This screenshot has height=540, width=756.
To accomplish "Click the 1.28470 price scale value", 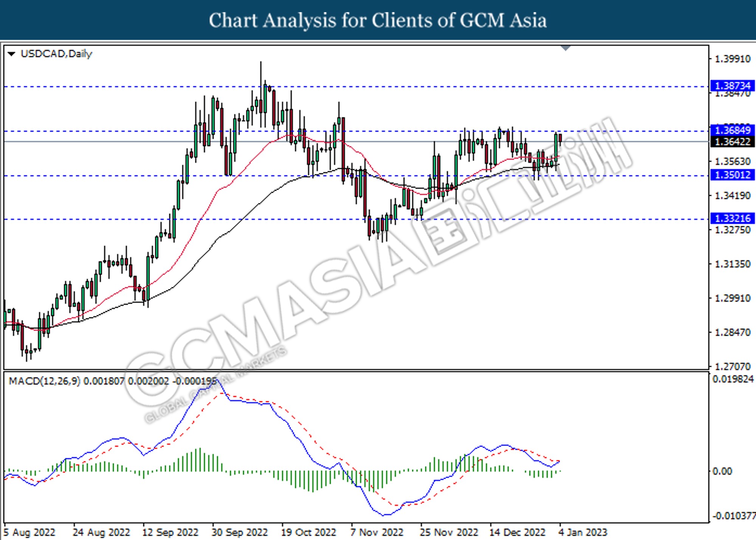I will point(733,332).
